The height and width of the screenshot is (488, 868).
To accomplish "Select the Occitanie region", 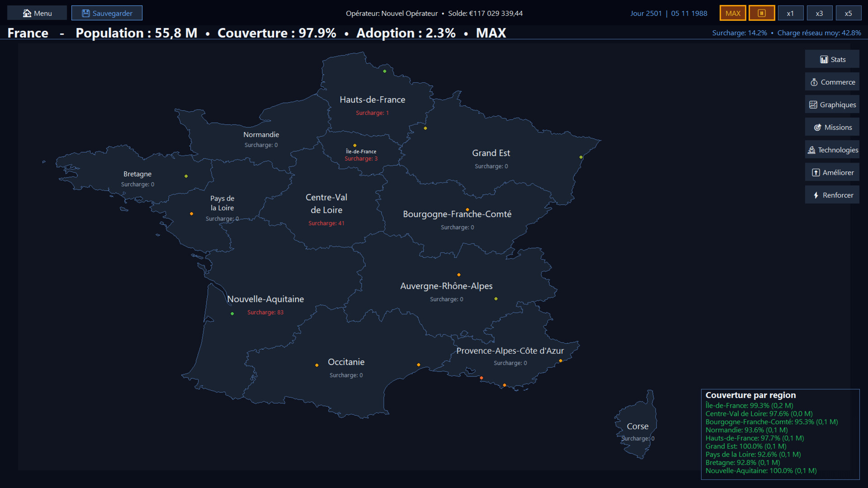I will pos(346,362).
